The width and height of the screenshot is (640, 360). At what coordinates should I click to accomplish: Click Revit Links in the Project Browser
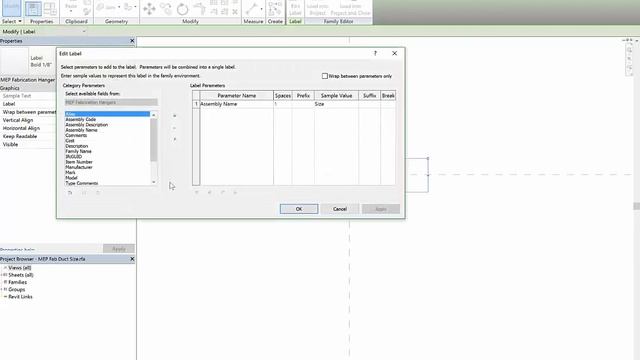[20, 297]
